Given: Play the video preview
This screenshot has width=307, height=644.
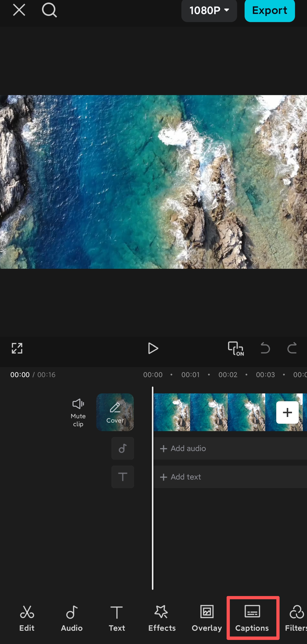Looking at the screenshot, I should pos(153,348).
